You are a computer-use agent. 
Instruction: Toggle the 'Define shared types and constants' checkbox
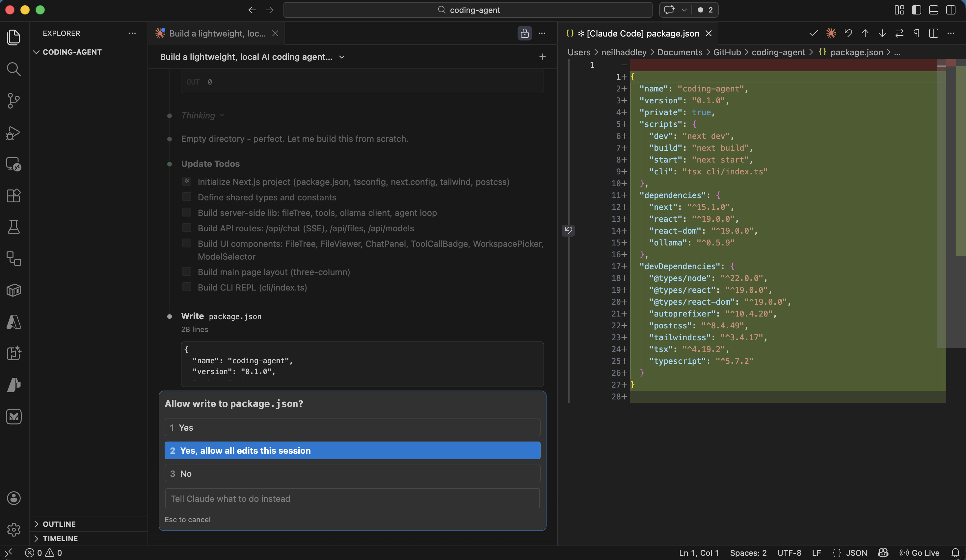pos(187,197)
